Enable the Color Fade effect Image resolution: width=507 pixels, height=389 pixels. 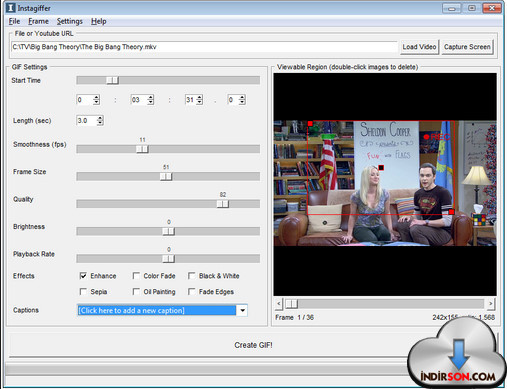click(x=136, y=276)
